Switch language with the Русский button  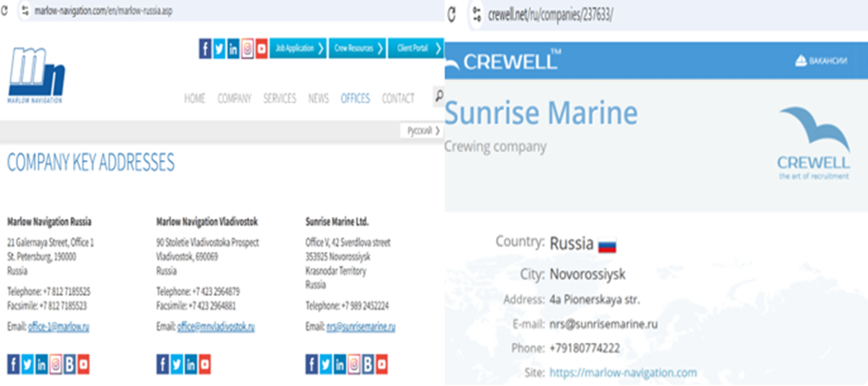[x=423, y=132]
